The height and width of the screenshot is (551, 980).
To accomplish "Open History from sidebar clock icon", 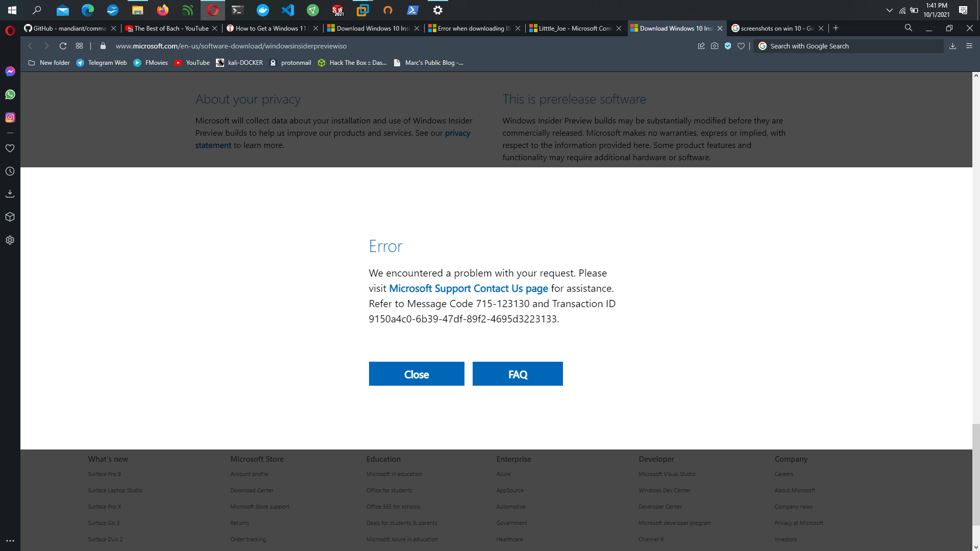I will pos(10,171).
